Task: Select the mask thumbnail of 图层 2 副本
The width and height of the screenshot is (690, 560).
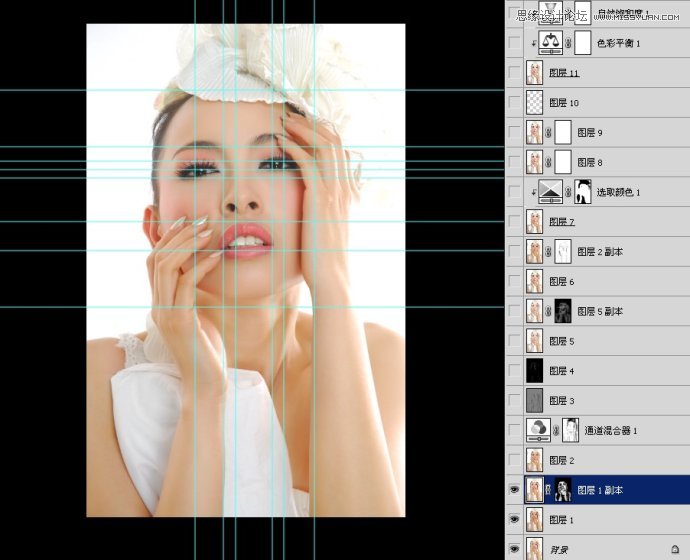Action: (563, 252)
